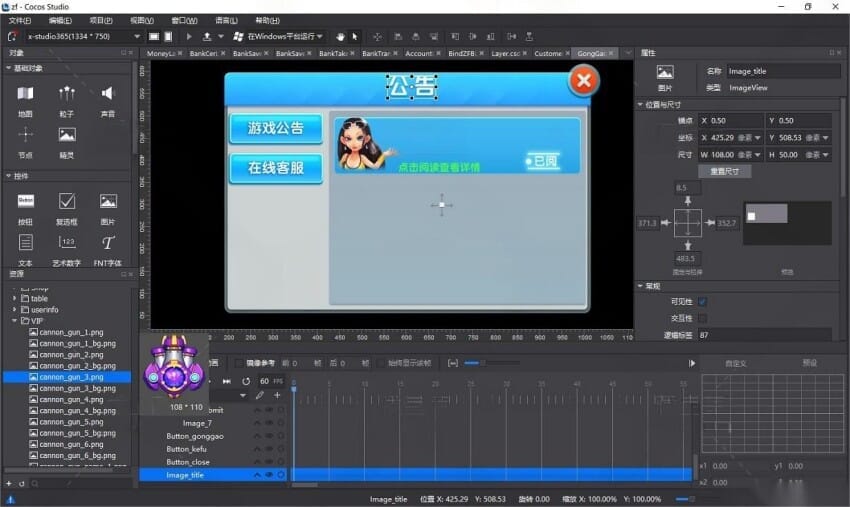Enable the 交互性 interactivity checkbox
The image size is (850, 507).
pos(702,318)
